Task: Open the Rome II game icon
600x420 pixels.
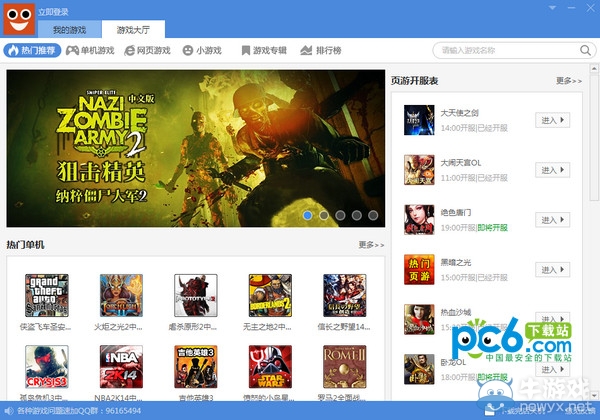Action: point(344,367)
